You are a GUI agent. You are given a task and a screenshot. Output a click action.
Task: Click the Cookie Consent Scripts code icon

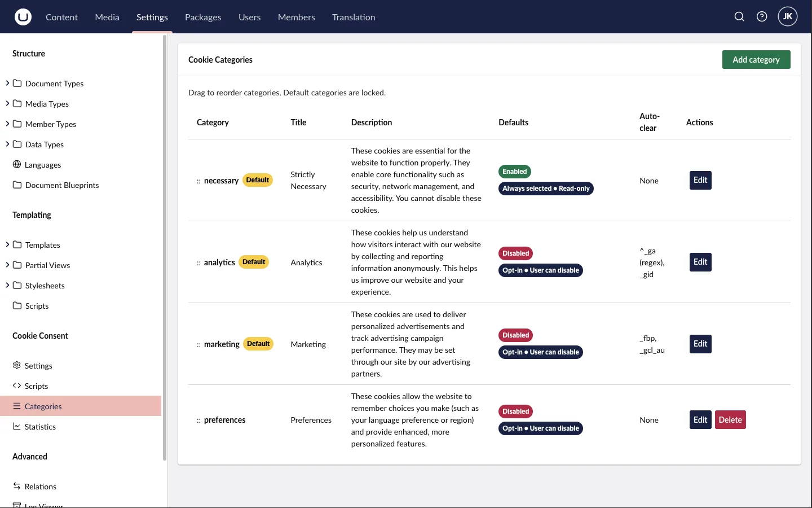tap(17, 386)
